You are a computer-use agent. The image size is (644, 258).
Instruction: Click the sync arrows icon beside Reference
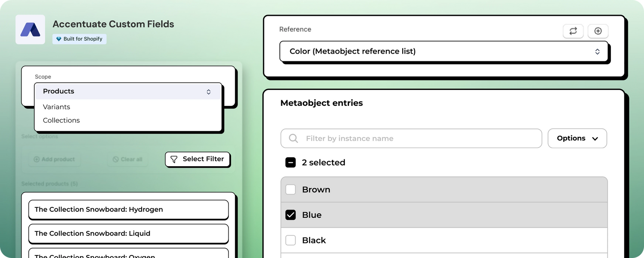(x=573, y=31)
